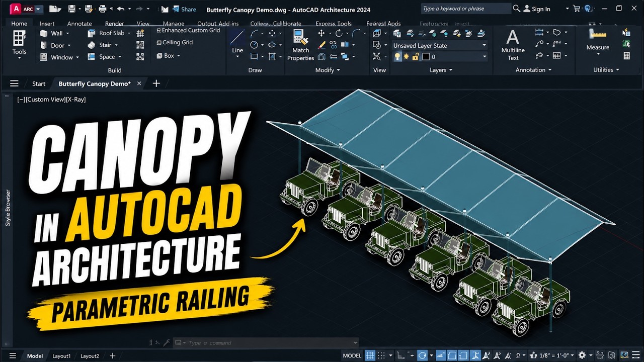Select the Door tool icon

pos(44,45)
